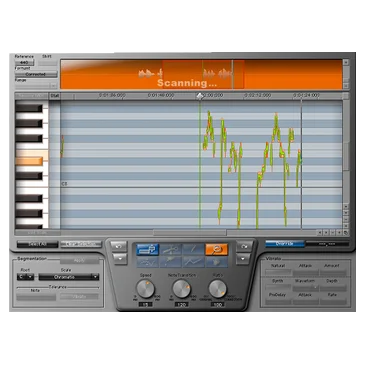Viewport: 365px width, 365px height.
Task: Click the horizontal zoom-in plus button
Action: click(340, 233)
